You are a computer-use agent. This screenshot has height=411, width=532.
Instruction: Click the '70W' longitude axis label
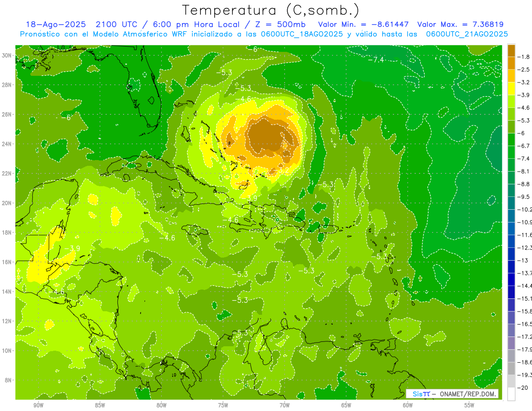click(285, 405)
